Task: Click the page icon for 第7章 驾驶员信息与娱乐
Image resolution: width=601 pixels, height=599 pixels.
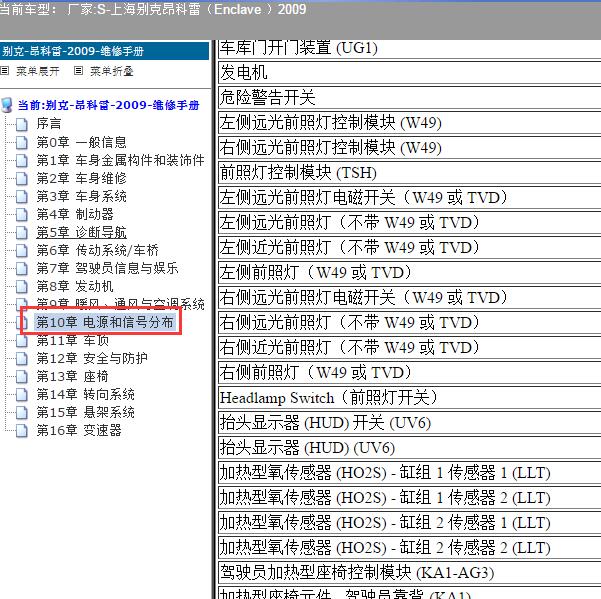Action: coord(22,268)
